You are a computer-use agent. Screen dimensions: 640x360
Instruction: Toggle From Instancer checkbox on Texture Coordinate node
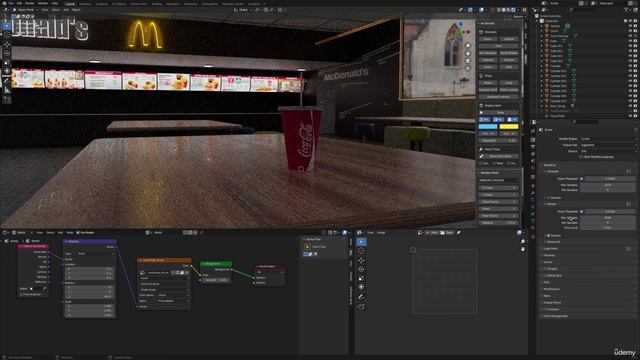(x=21, y=294)
